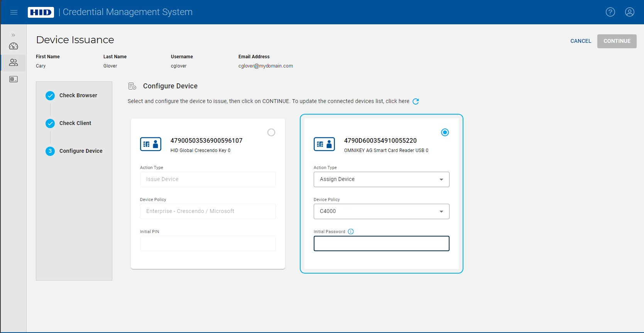Click the step 3 number badge
The height and width of the screenshot is (333, 644).
50,151
